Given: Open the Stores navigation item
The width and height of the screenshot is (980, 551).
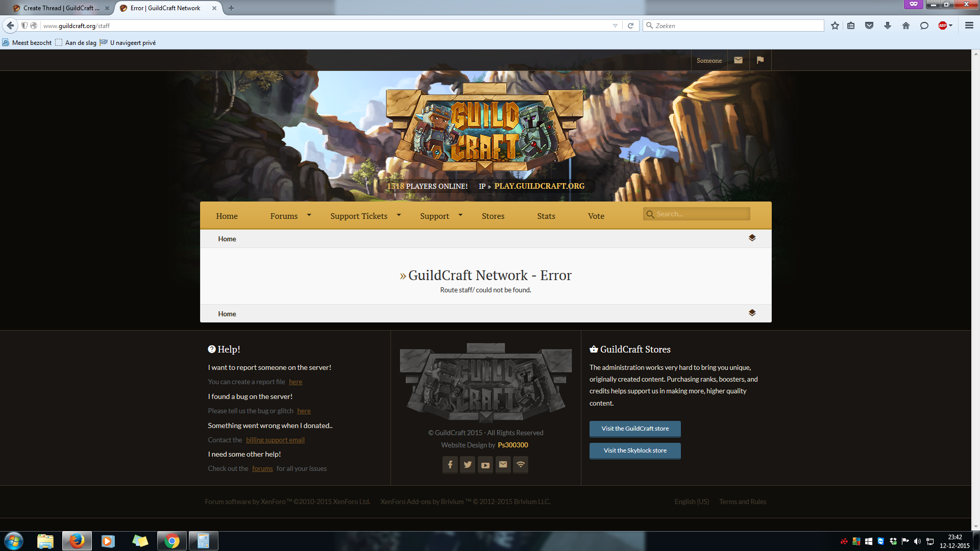Looking at the screenshot, I should tap(493, 216).
